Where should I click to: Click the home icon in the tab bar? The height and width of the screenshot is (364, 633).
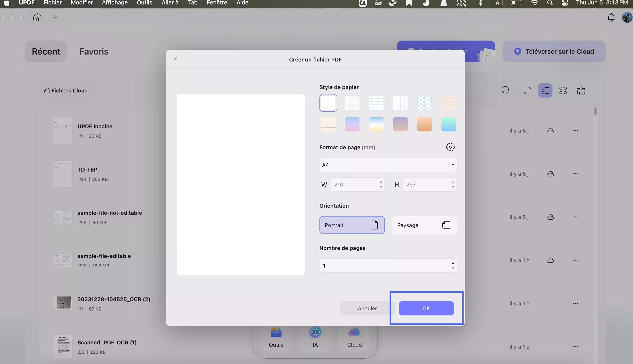pos(37,17)
